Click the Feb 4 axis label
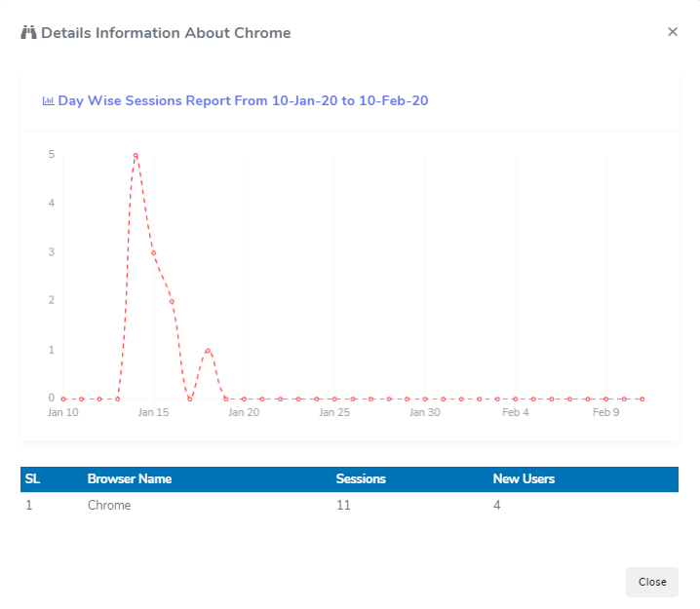This screenshot has width=700, height=609. (x=516, y=413)
